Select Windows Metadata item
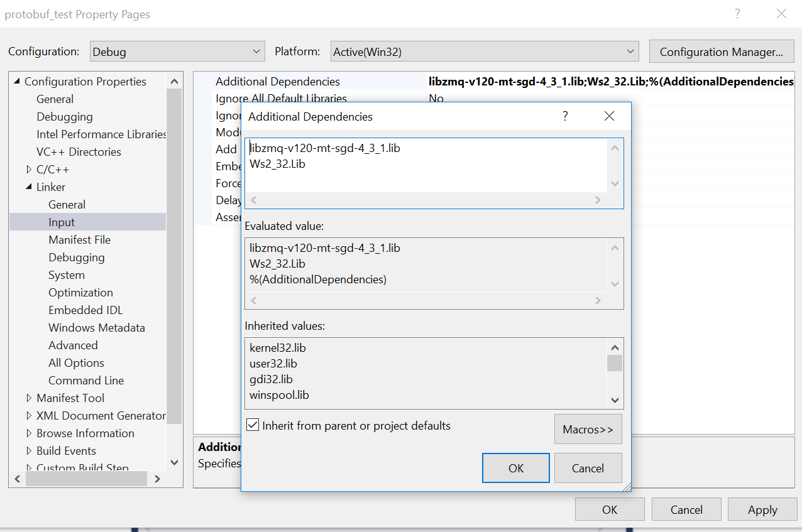802x532 pixels. 96,328
